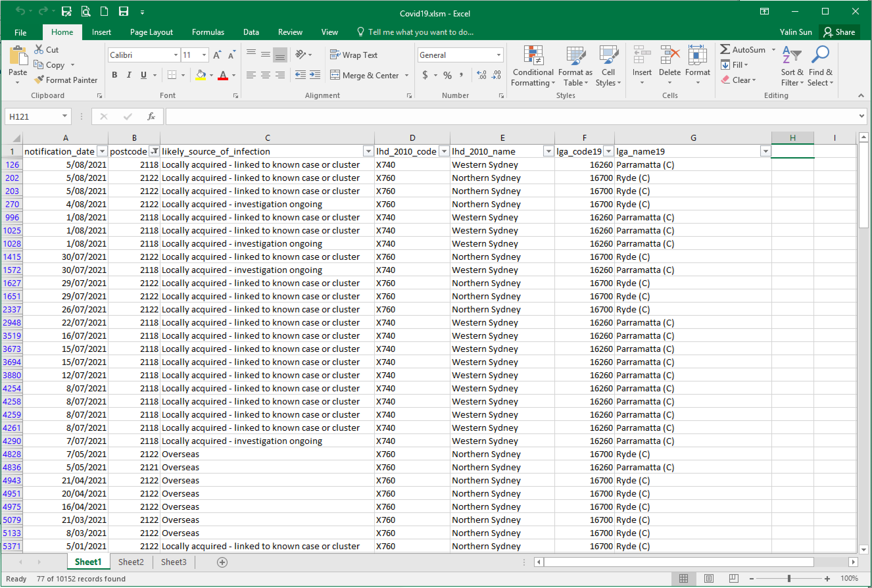Click the Share button
The height and width of the screenshot is (588, 872).
coord(839,32)
